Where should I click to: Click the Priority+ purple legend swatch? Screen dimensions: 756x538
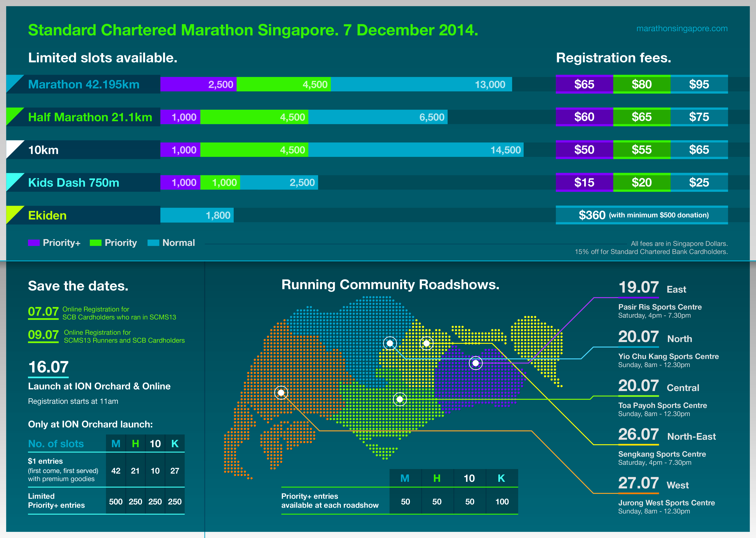34,243
